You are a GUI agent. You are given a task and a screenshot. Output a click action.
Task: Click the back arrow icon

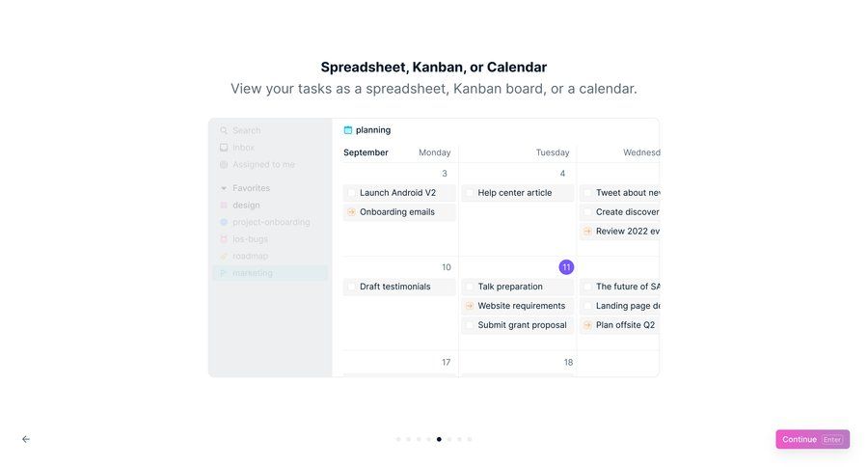(x=26, y=439)
